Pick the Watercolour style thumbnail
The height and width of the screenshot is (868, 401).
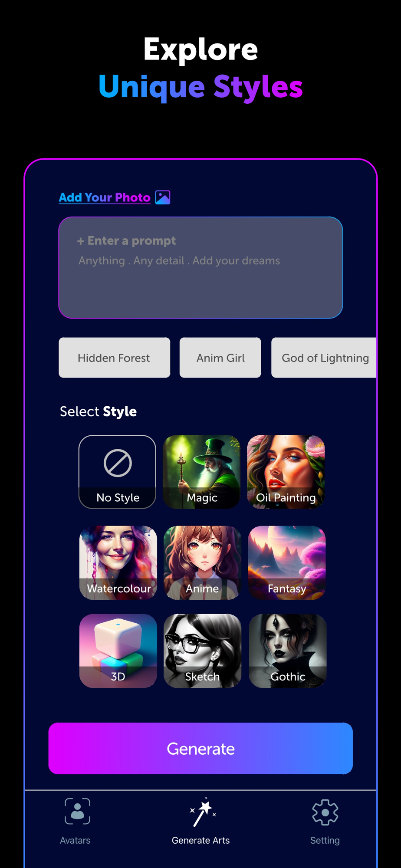pos(118,563)
